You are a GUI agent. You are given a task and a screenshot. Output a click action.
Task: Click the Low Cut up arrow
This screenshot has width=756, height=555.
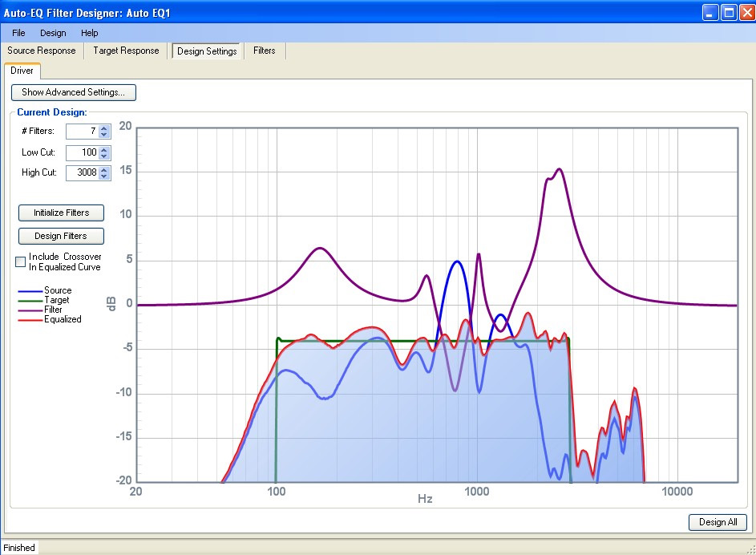104,148
